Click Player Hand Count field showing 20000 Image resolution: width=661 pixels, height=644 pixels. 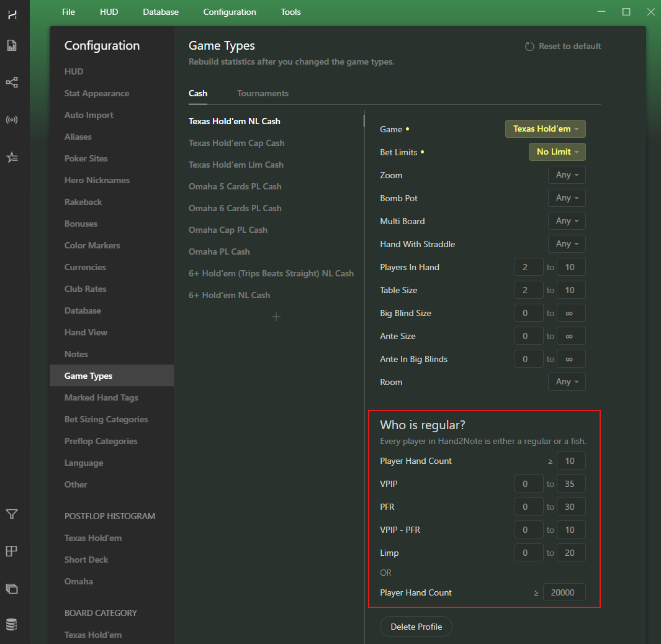point(564,592)
